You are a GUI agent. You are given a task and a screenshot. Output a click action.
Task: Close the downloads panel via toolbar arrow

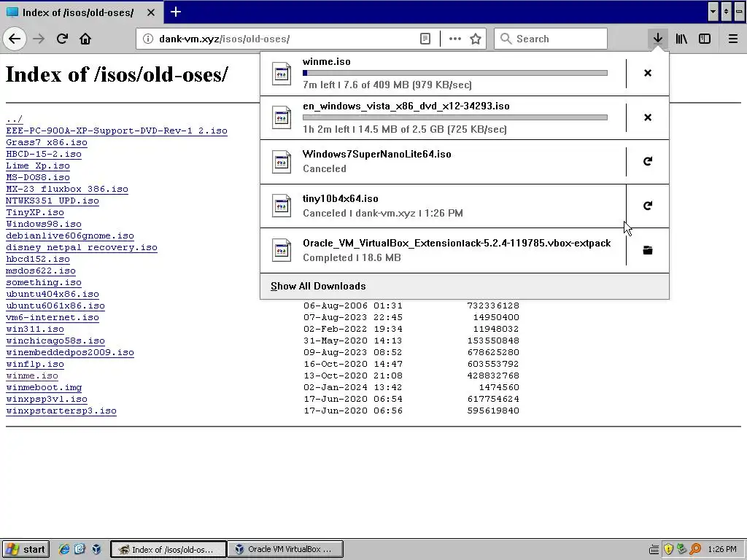click(x=658, y=39)
